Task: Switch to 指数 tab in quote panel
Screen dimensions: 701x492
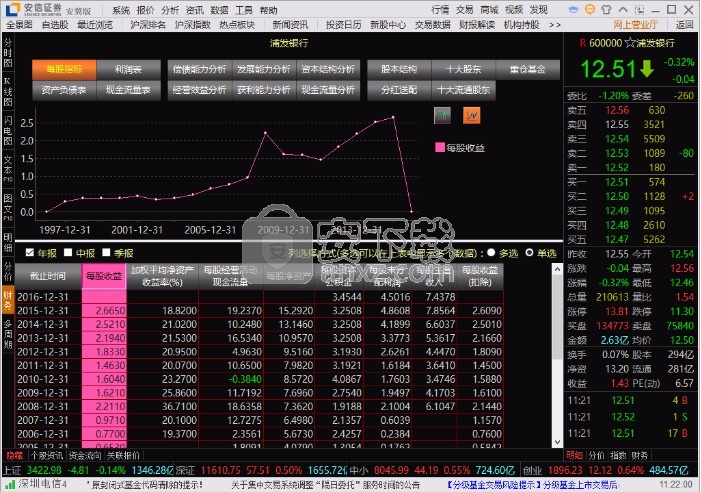Action: pyautogui.click(x=618, y=455)
